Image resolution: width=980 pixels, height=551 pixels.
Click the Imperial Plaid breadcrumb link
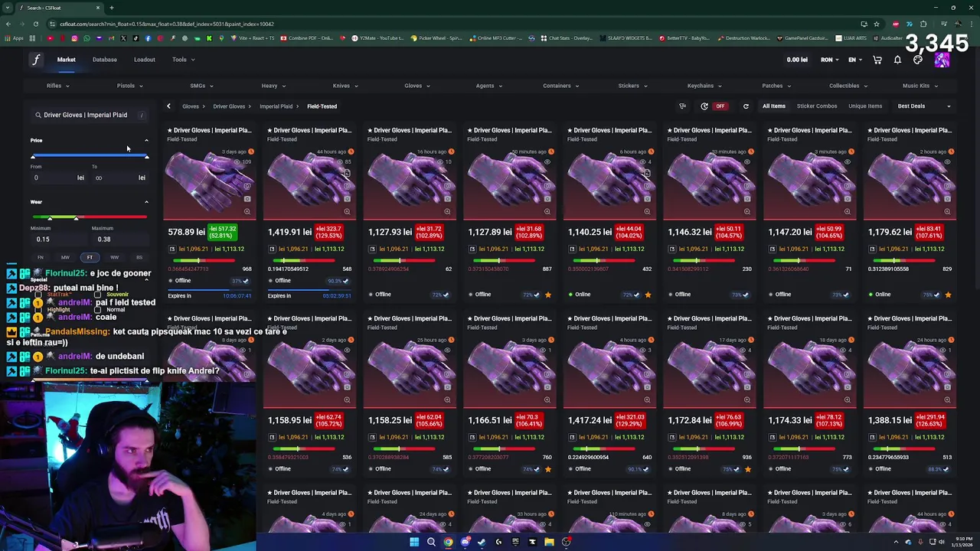point(276,106)
